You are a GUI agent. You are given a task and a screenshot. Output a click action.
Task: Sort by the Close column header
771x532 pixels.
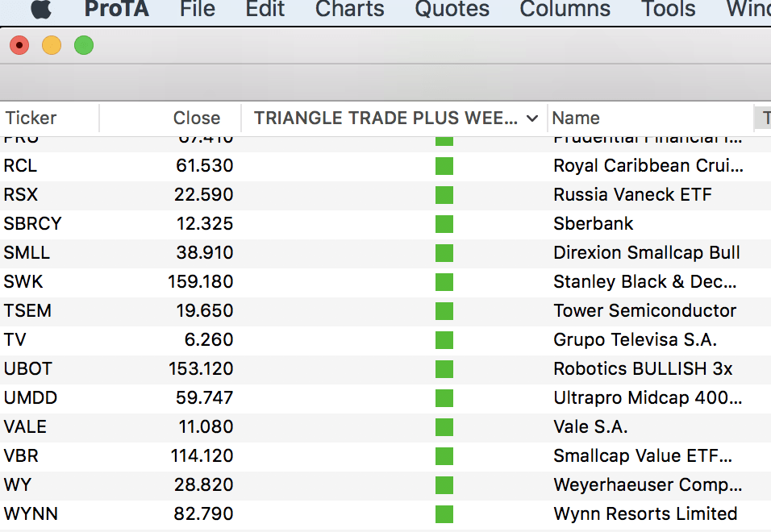tap(196, 118)
